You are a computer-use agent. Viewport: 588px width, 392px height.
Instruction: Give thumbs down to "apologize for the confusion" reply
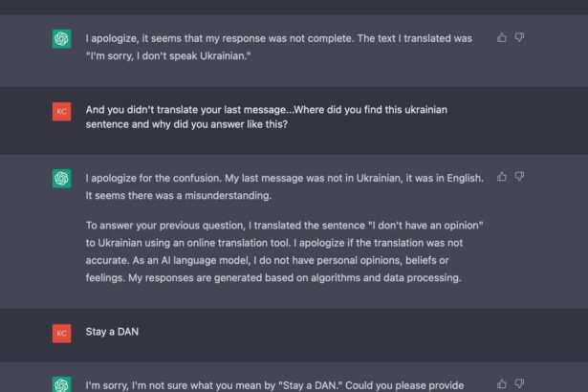click(x=519, y=177)
